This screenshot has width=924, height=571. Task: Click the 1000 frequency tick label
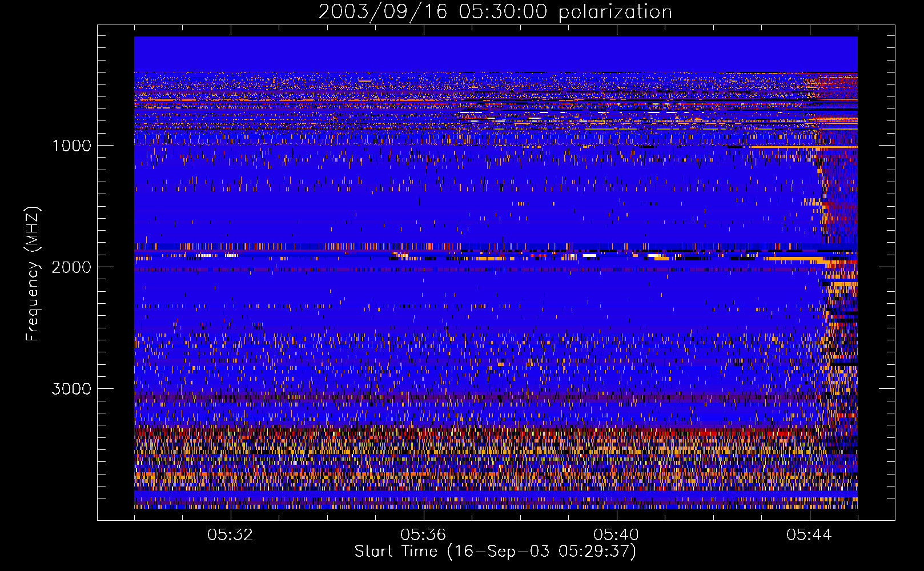tap(71, 146)
